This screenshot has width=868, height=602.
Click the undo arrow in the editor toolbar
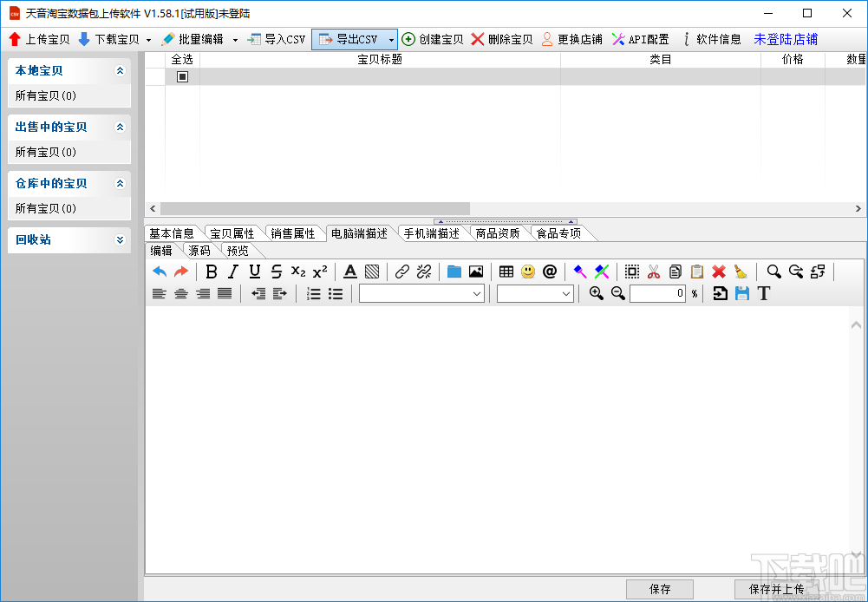pos(160,272)
